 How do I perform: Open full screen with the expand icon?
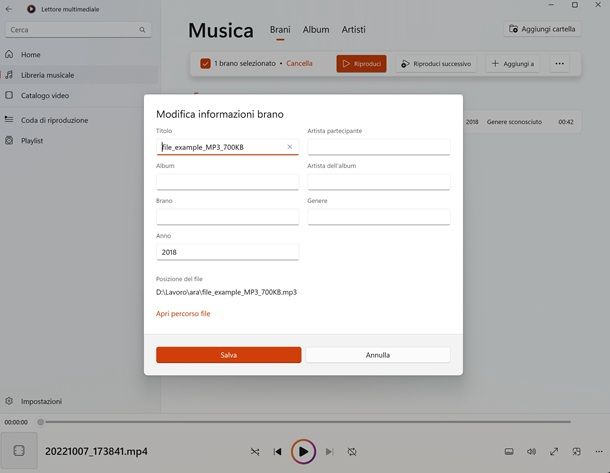(554, 452)
